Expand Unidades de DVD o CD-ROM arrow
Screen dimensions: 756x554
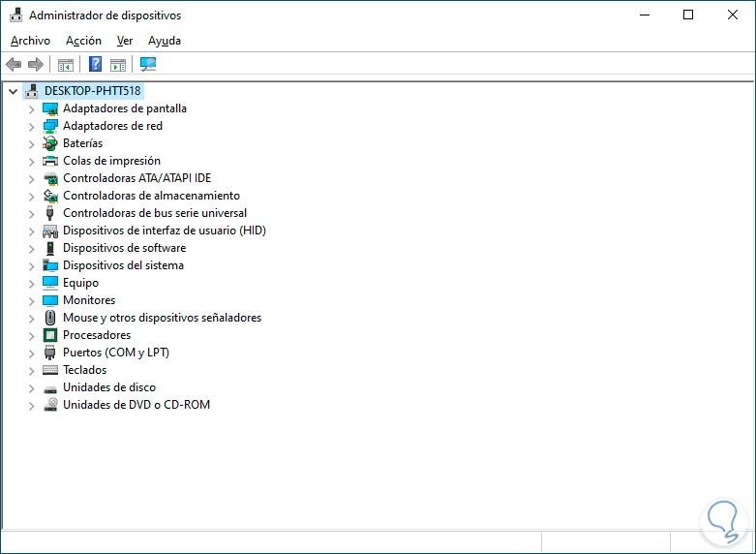31,406
